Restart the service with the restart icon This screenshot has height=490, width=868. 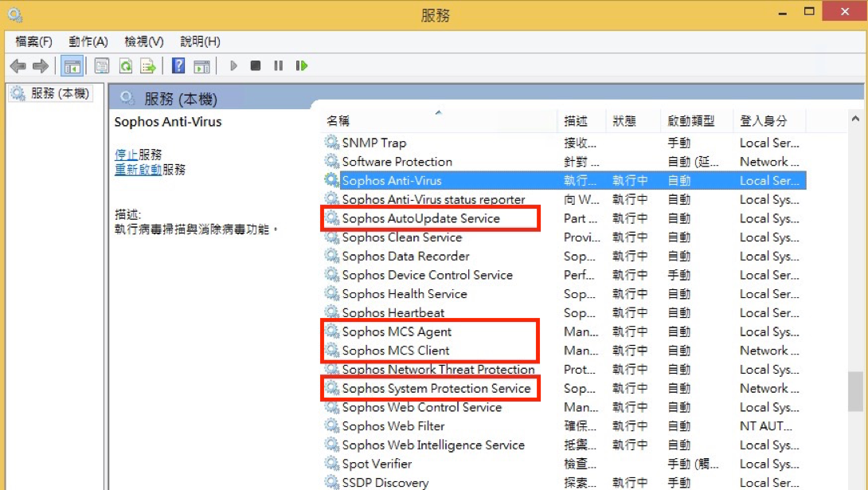(302, 66)
